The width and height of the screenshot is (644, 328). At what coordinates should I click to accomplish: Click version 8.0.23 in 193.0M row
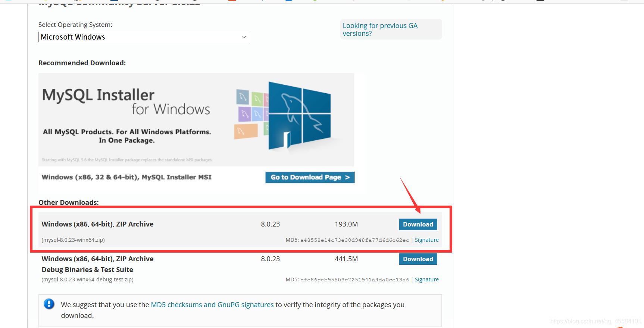[x=270, y=224]
